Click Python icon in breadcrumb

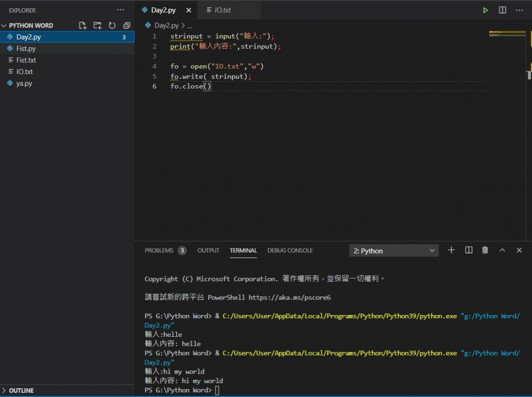pos(148,25)
